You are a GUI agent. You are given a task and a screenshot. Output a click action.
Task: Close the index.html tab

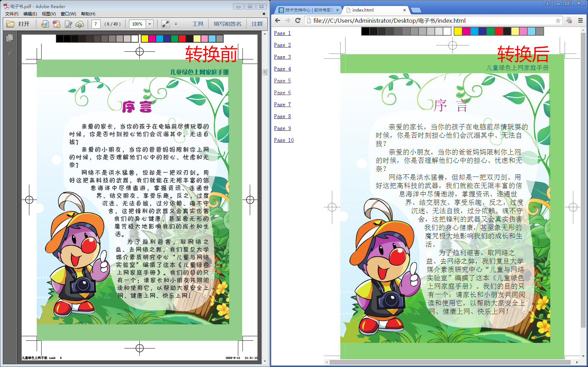pos(404,10)
